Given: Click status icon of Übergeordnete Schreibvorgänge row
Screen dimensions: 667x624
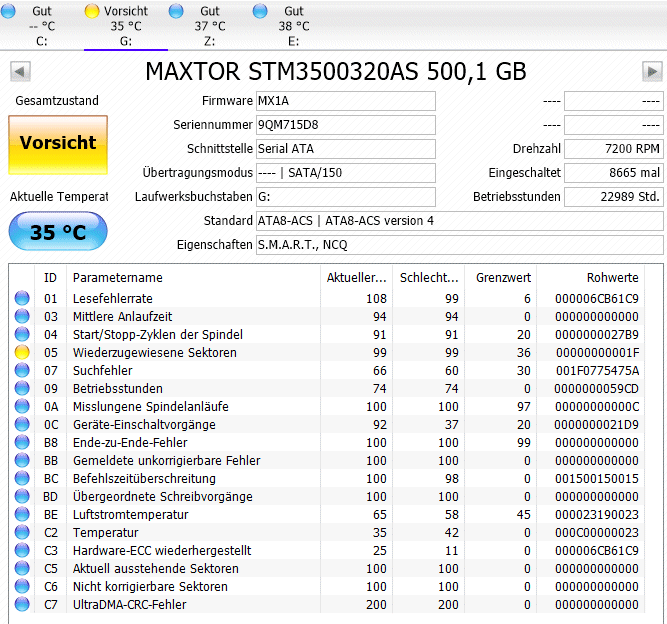Looking at the screenshot, I should pos(22,496).
